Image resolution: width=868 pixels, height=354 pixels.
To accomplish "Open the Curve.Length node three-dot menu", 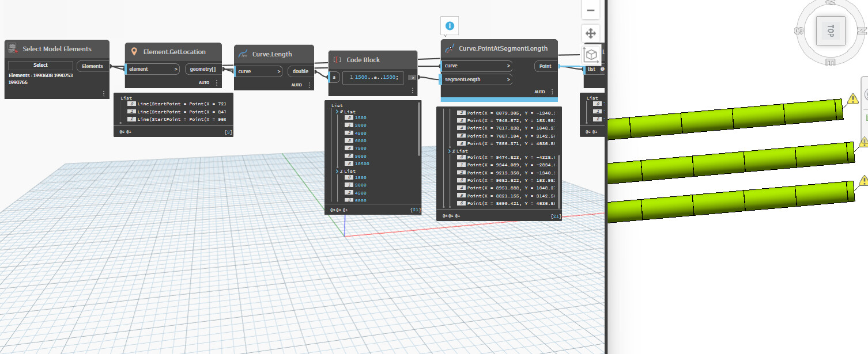I will pos(309,85).
